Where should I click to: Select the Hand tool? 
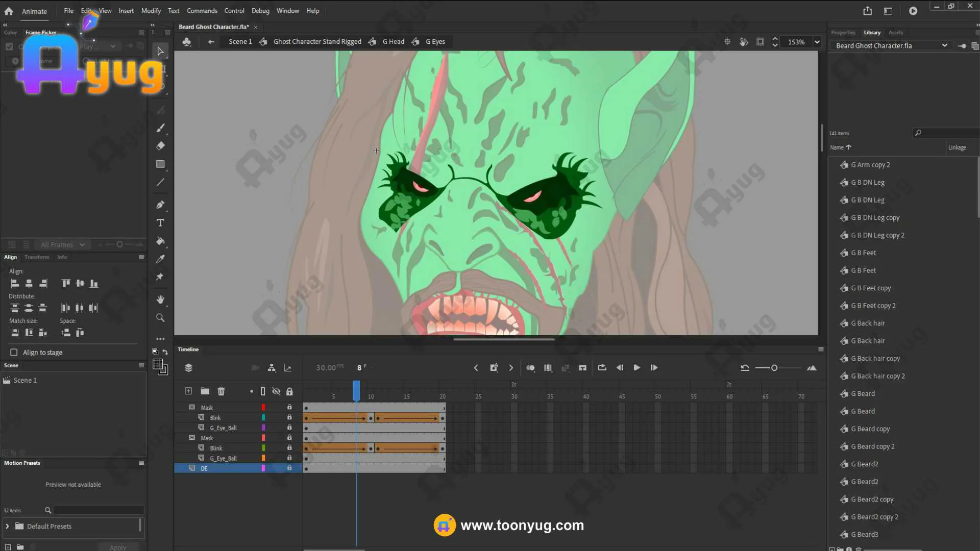tap(160, 299)
